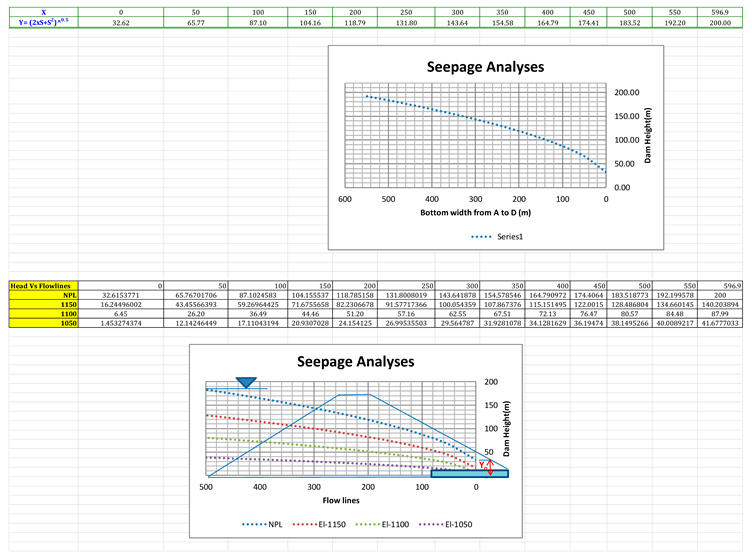Click the yellow NPL row label cell

tap(44, 296)
